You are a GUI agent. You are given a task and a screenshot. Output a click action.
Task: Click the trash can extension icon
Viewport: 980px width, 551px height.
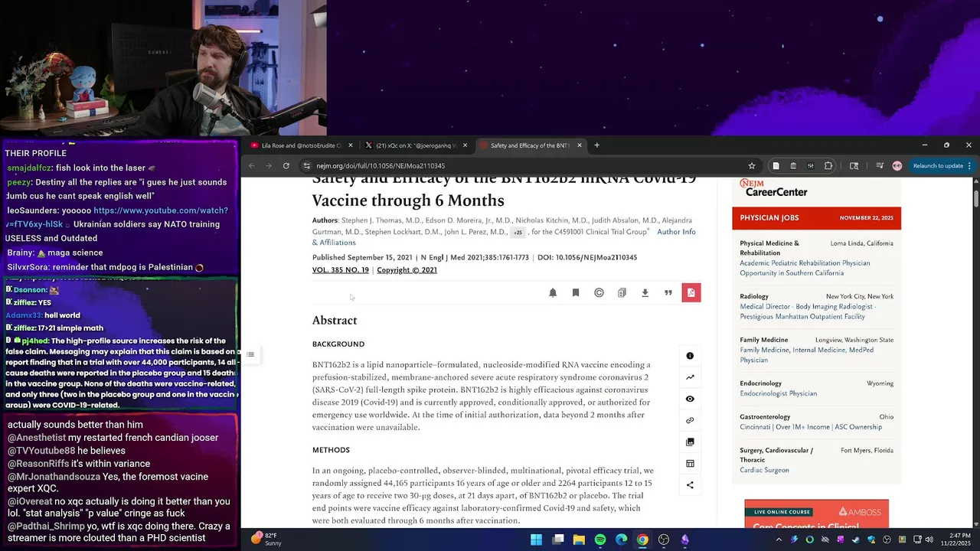(x=793, y=165)
